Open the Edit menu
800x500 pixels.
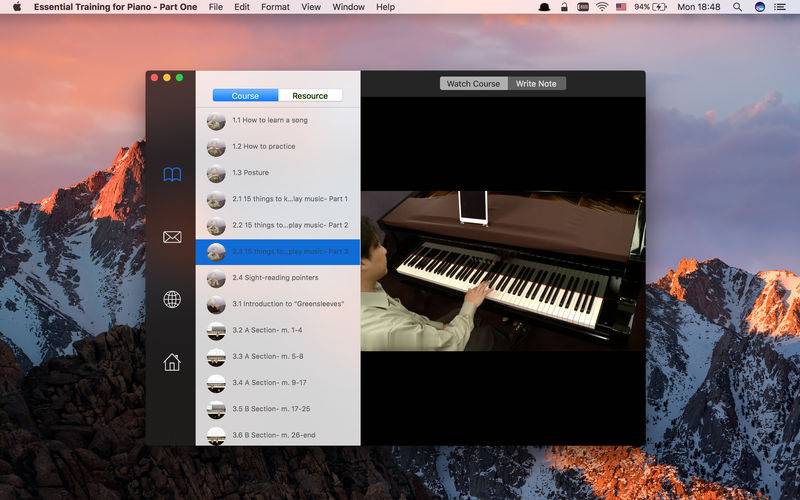click(x=242, y=7)
